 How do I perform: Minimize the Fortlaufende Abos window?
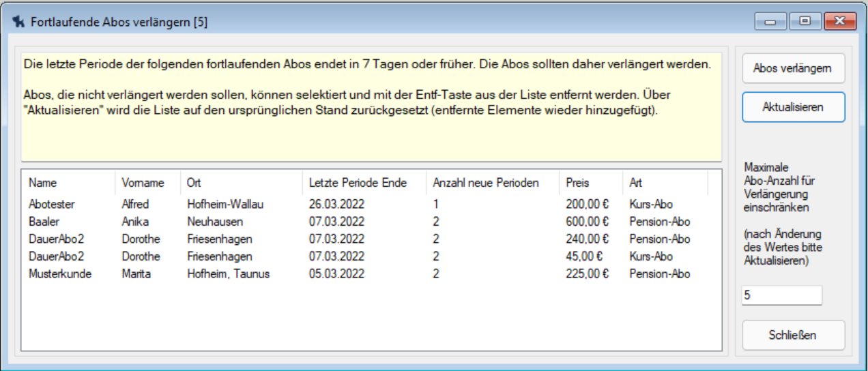(x=770, y=22)
